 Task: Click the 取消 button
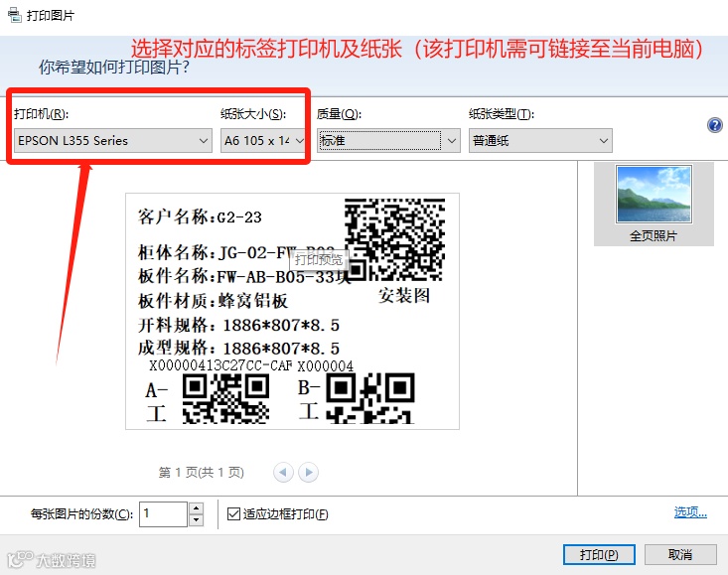click(x=680, y=554)
